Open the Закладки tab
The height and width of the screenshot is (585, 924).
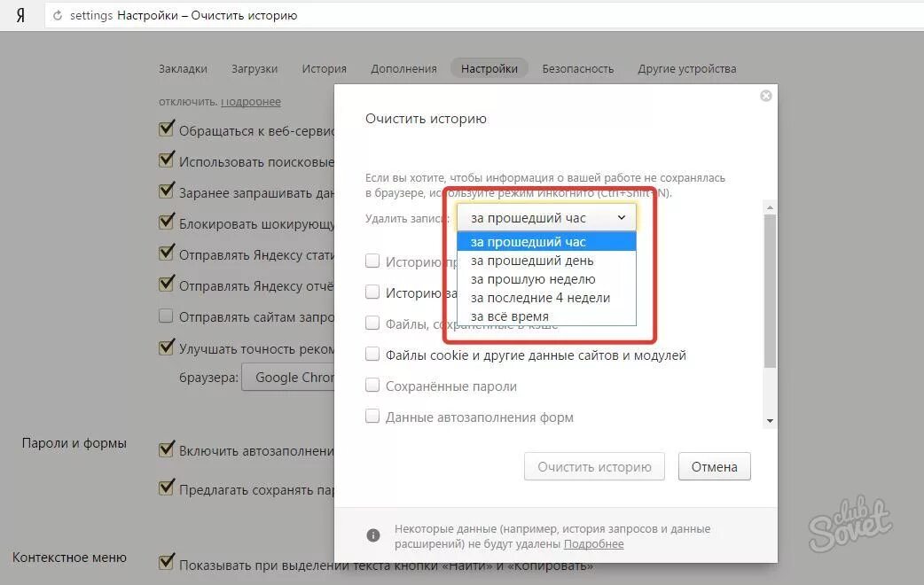pyautogui.click(x=183, y=69)
